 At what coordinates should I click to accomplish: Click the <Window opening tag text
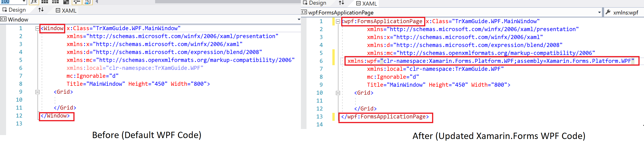52,28
